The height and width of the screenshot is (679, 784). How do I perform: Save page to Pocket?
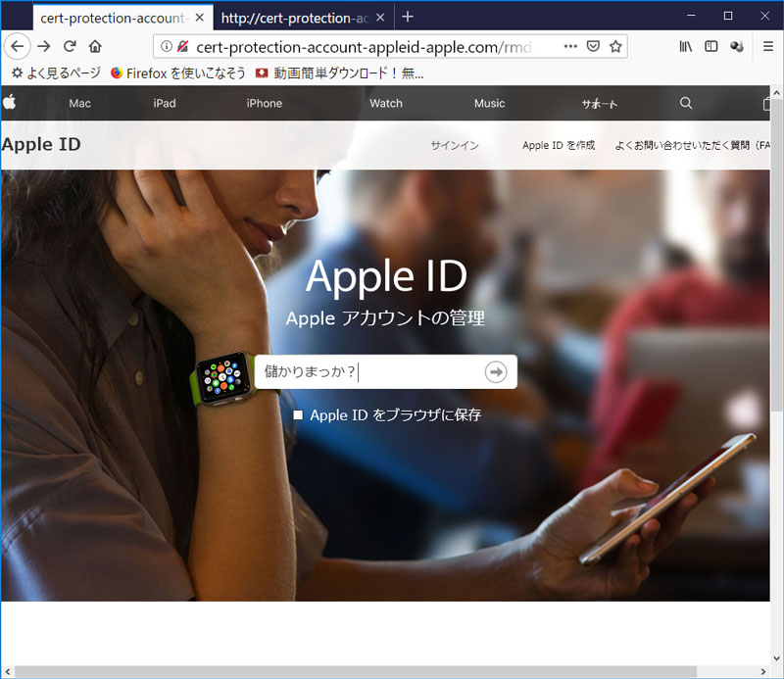point(593,46)
